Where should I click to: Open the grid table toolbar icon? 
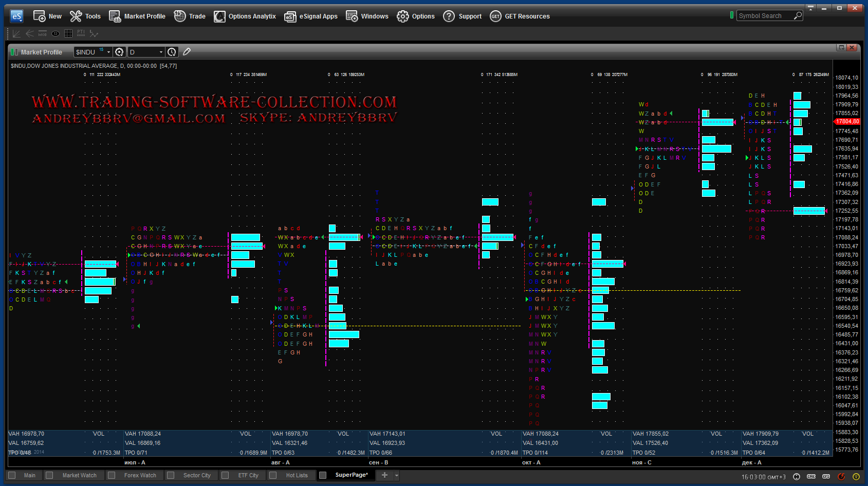coord(68,33)
